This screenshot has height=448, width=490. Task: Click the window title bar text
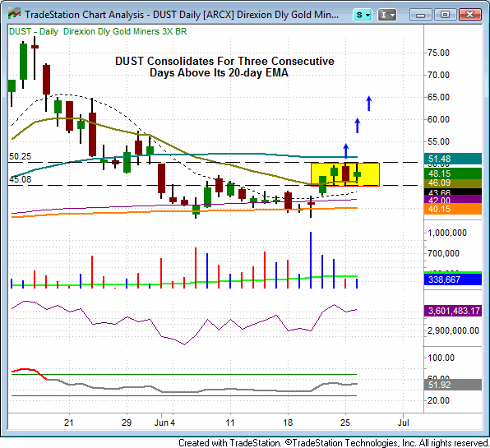[182, 15]
